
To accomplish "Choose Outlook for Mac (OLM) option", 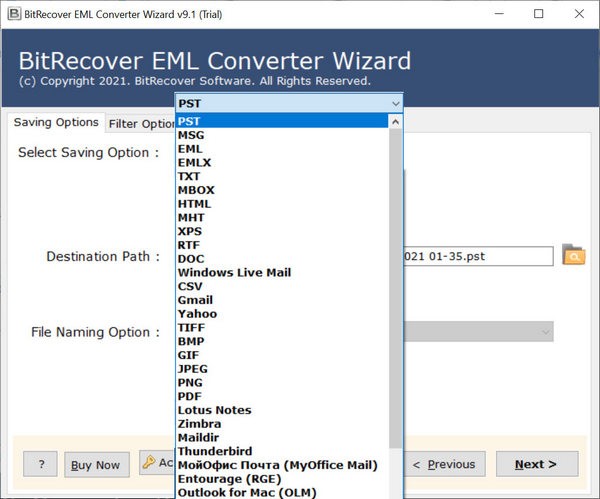I will coord(282,492).
